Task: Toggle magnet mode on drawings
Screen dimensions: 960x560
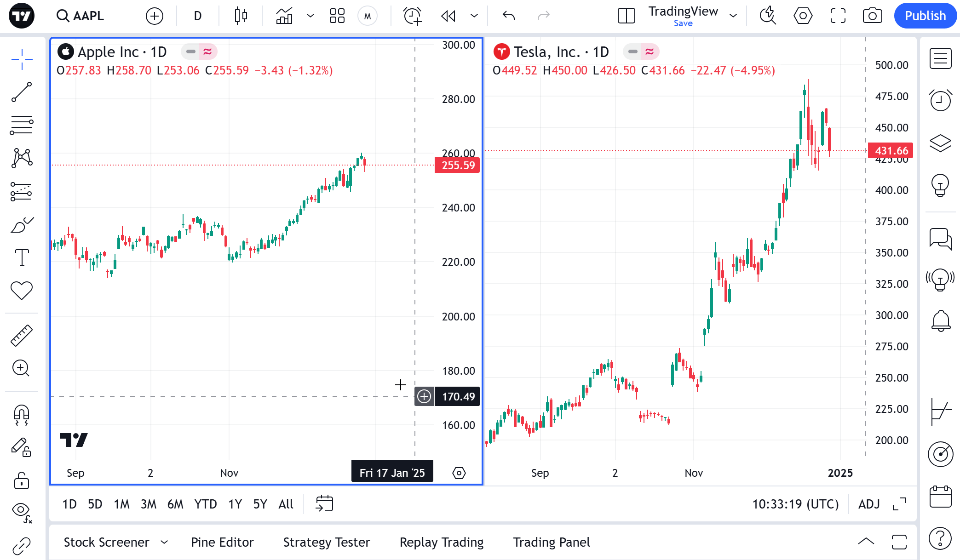Action: (21, 414)
